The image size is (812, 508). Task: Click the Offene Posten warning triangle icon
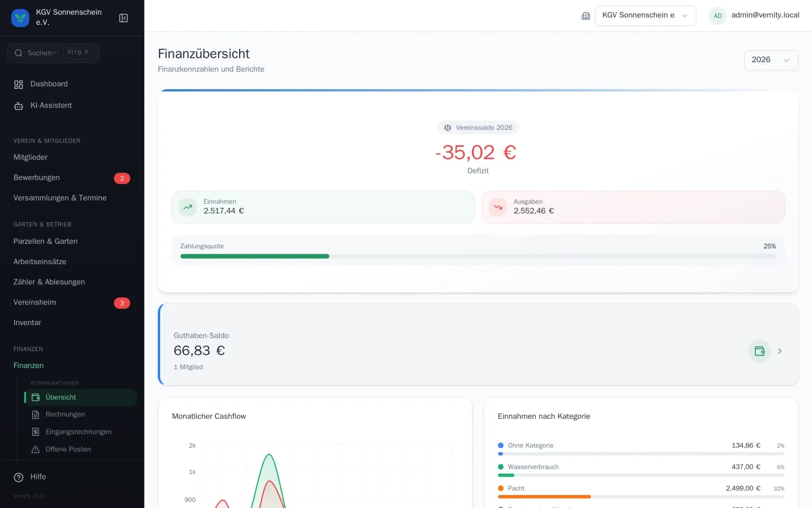pyautogui.click(x=36, y=449)
